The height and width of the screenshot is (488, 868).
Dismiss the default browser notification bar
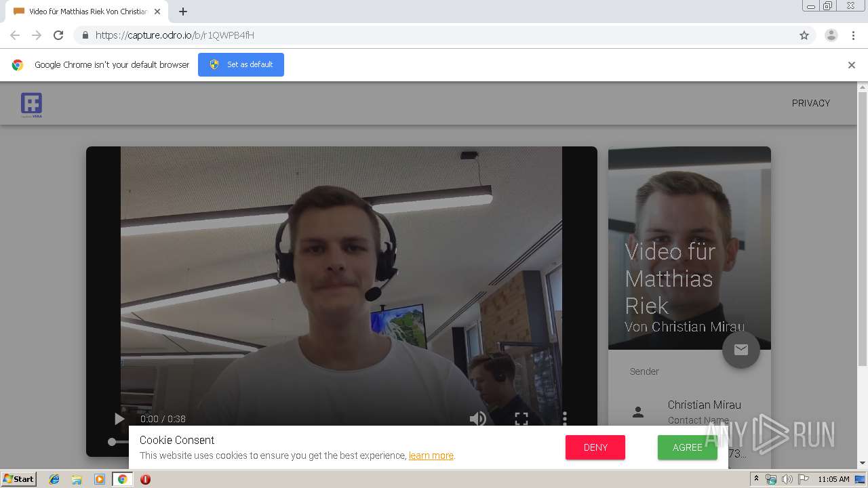click(852, 65)
